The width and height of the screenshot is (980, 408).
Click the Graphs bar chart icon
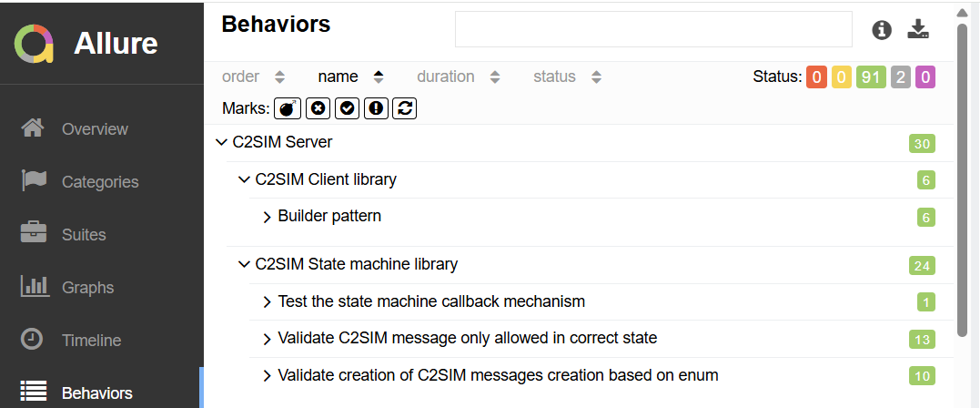34,286
